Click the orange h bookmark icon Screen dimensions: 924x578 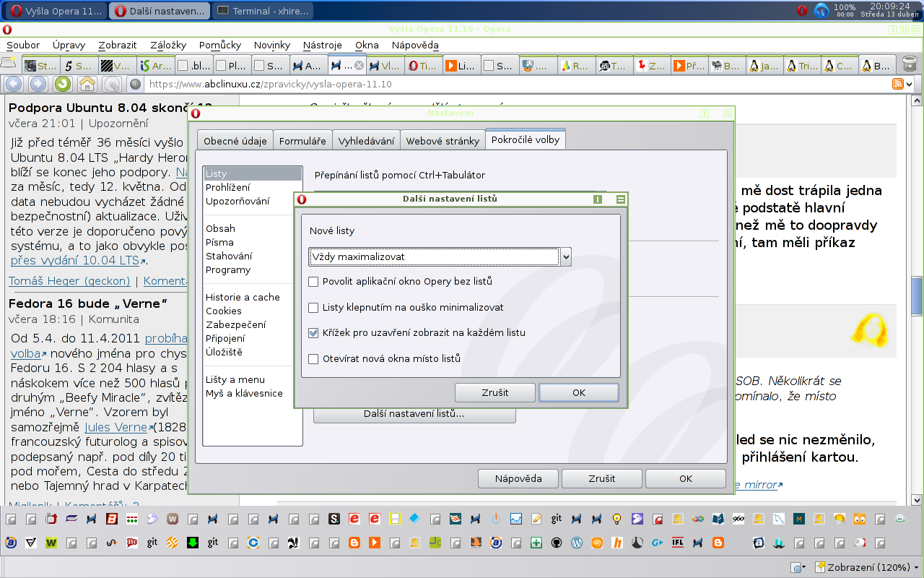617,542
